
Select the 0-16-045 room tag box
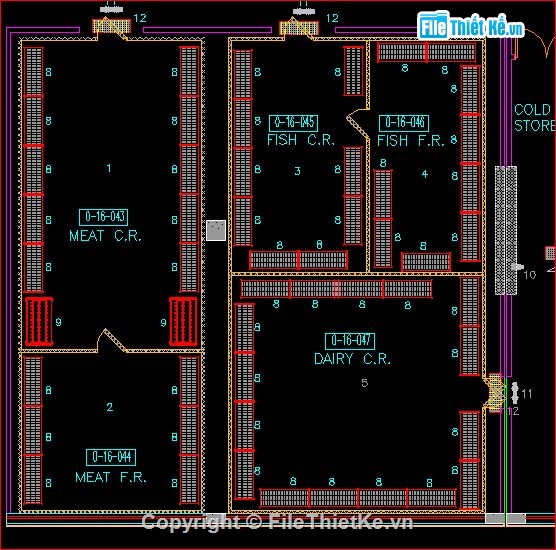click(x=293, y=123)
